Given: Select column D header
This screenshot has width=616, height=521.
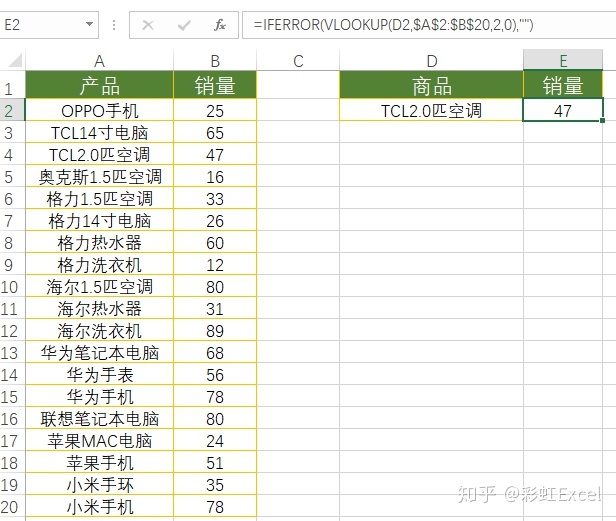Looking at the screenshot, I should (431, 61).
